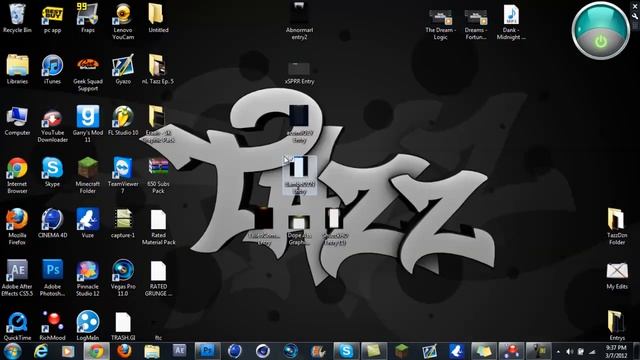
Task: Select the Minecraft Folder desktop icon
Action: point(88,176)
